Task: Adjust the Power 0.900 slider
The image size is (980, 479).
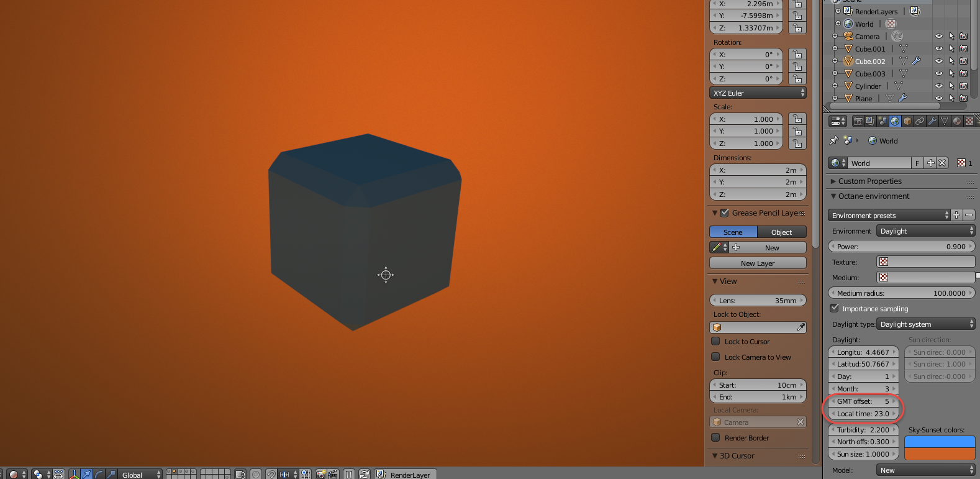Action: (901, 246)
